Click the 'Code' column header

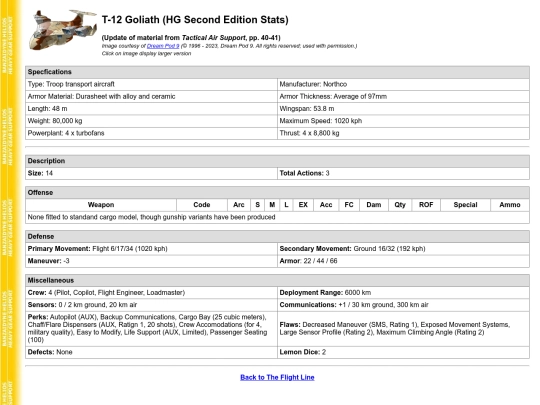202,205
